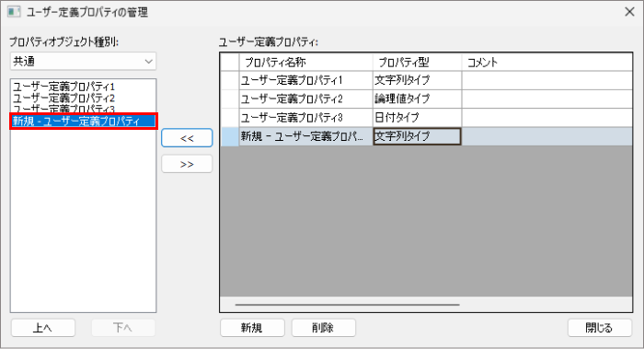The height and width of the screenshot is (349, 644).
Task: Click the comment cell of ユーザー定義プロパティ2 row
Action: [x=547, y=99]
